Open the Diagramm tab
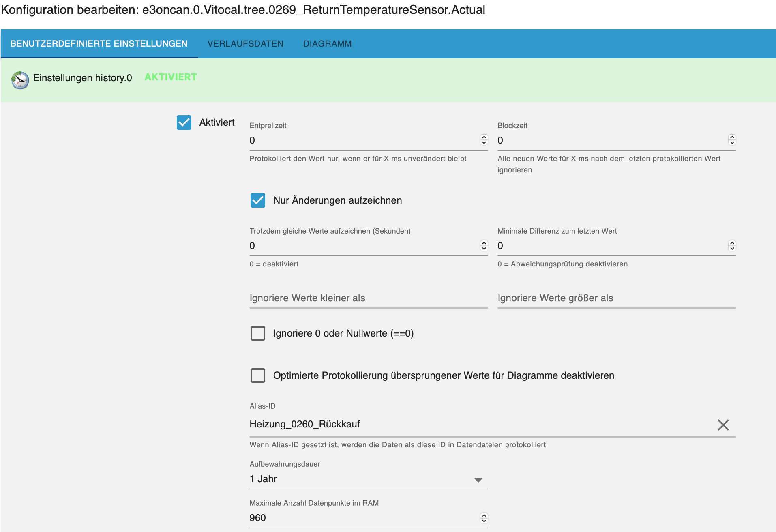 (x=327, y=44)
